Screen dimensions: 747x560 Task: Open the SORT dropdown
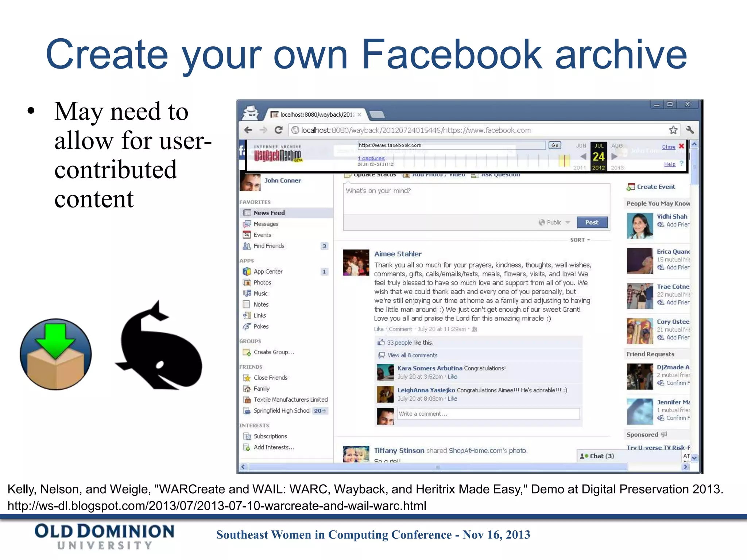coord(580,240)
